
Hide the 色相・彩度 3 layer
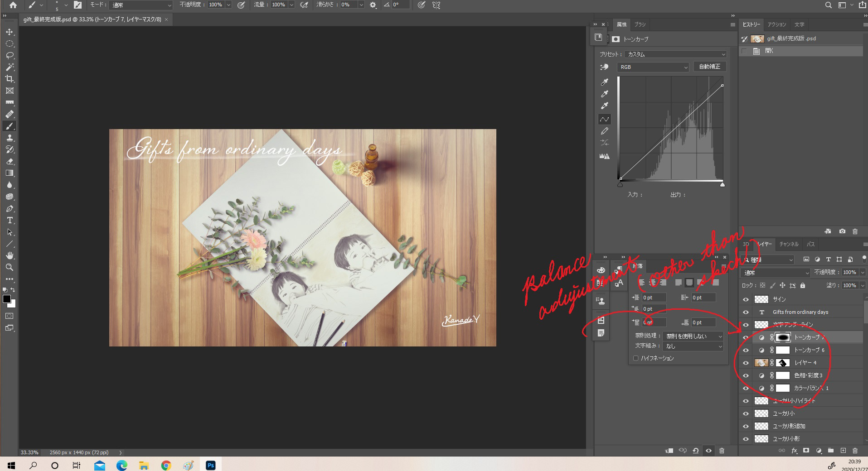coord(746,375)
